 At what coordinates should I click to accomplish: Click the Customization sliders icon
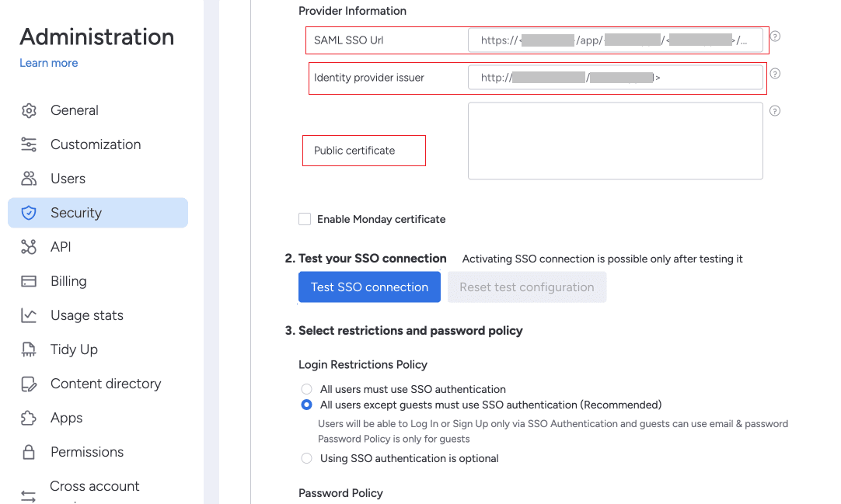pyautogui.click(x=29, y=144)
